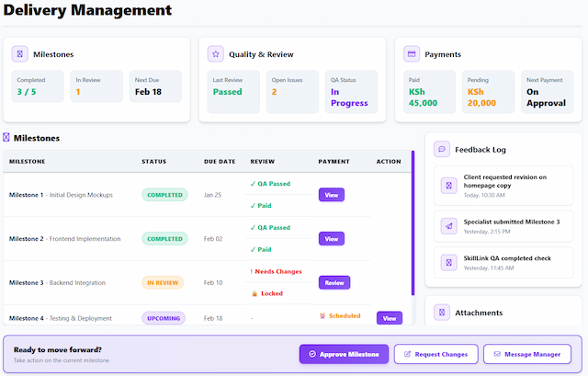Click icon next to client revision feedback entry
The height and width of the screenshot is (376, 588).
pos(449,186)
